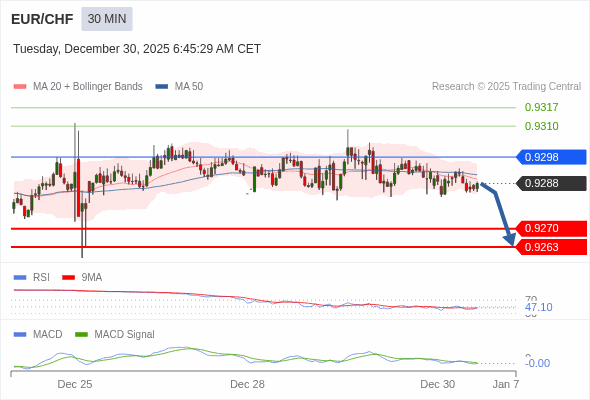590x400 pixels.
Task: Click the '9MA' legend label
Action: point(92,278)
